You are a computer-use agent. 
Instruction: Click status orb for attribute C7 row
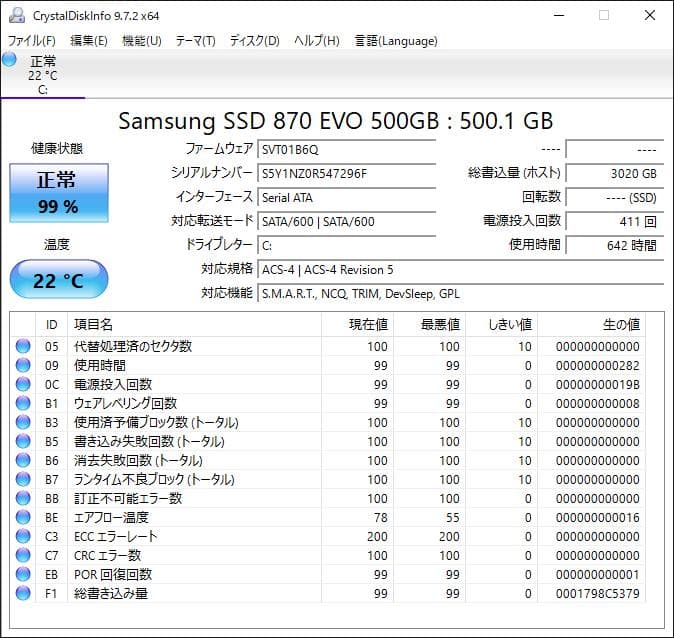click(23, 555)
